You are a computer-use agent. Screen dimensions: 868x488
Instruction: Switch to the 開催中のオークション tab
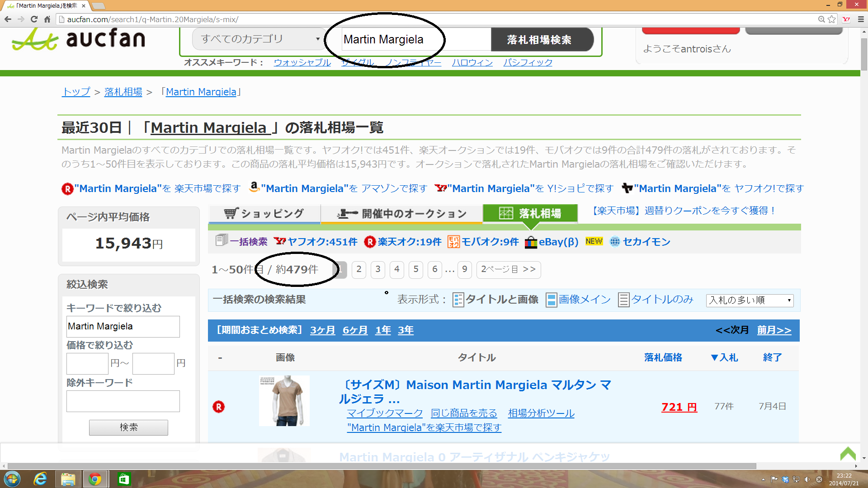point(402,214)
